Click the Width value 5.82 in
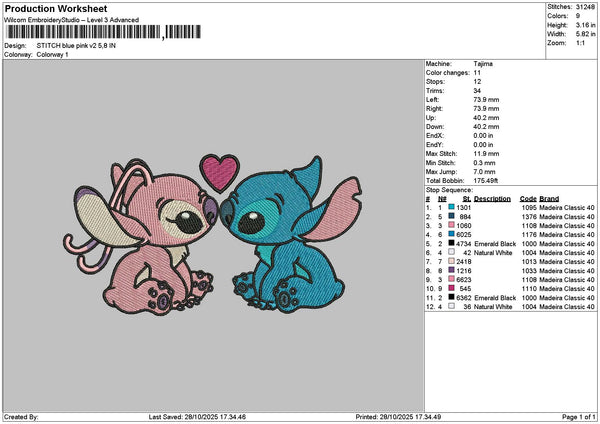 (x=585, y=34)
